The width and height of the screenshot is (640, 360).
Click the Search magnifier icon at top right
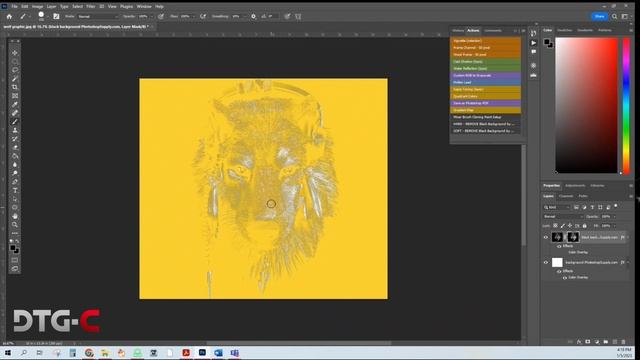(614, 16)
